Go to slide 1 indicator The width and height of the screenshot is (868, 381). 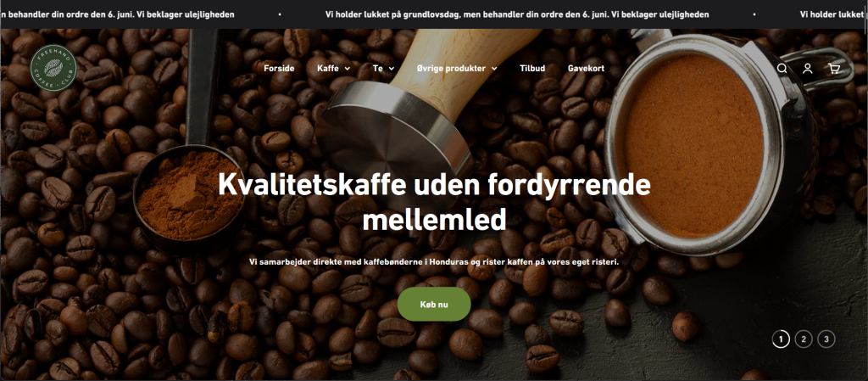[x=781, y=339]
